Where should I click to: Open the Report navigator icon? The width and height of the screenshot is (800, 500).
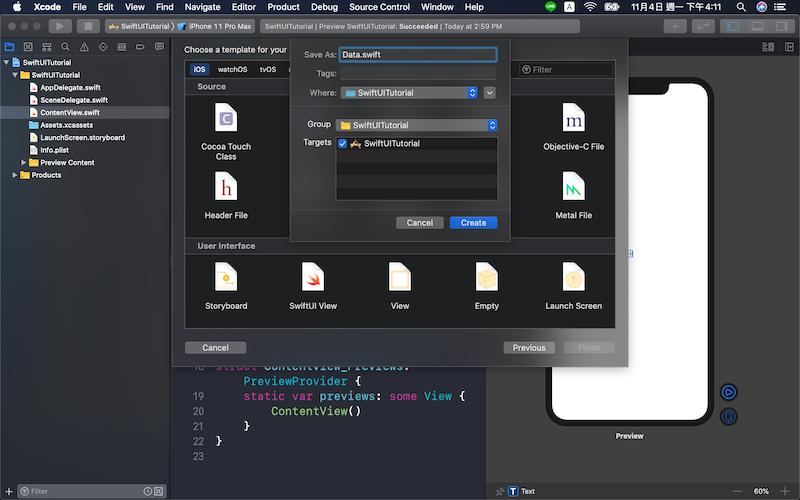[x=159, y=47]
